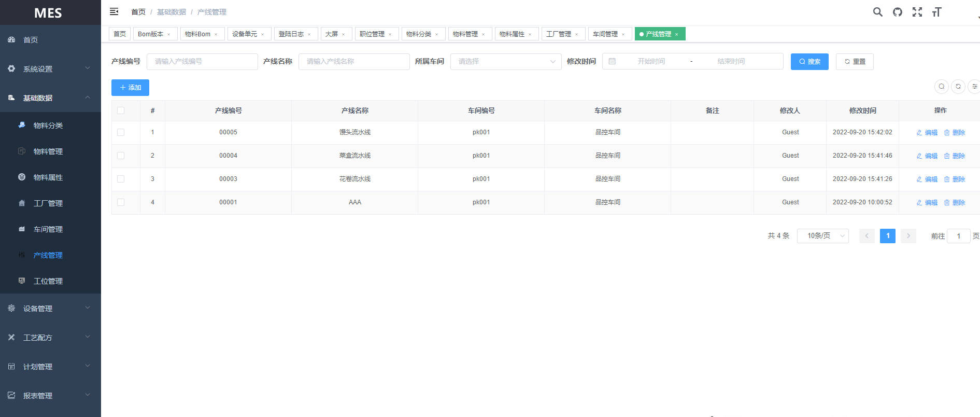Click edit icon for line 00005

point(927,133)
